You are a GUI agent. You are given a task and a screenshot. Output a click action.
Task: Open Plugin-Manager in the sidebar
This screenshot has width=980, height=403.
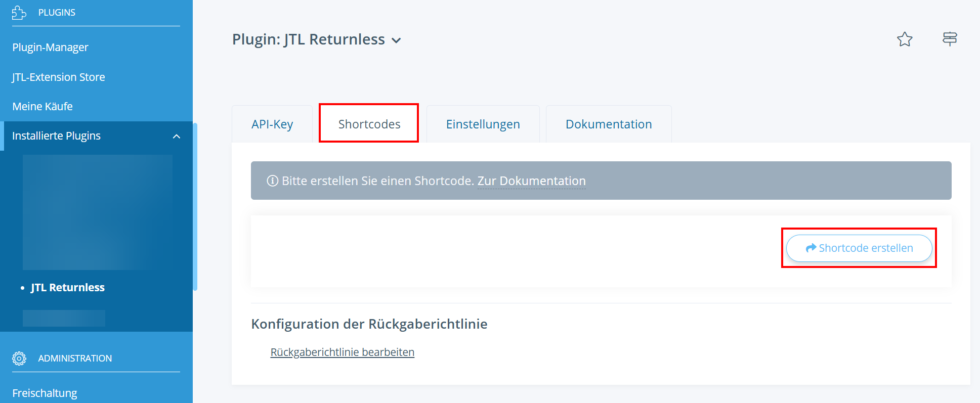tap(51, 48)
